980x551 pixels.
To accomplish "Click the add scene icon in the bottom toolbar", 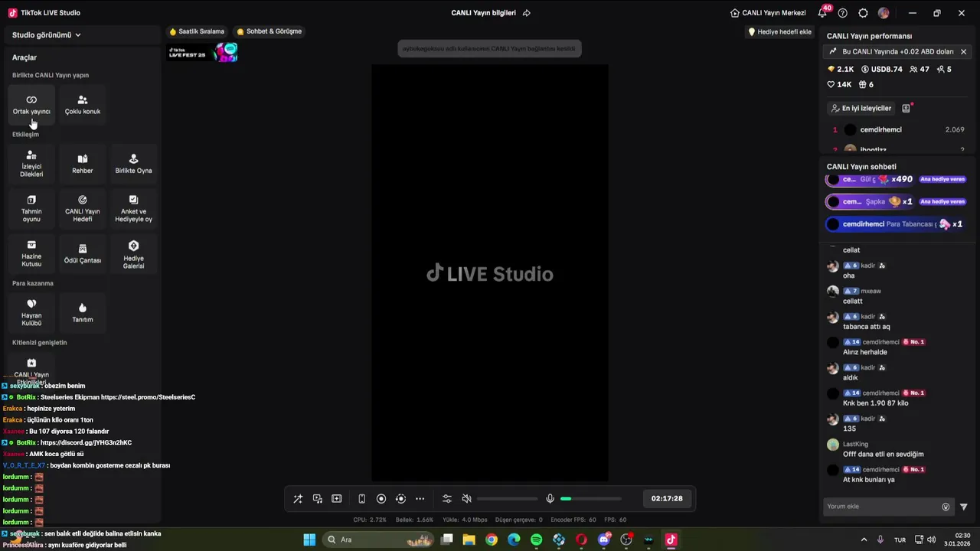I will [337, 499].
